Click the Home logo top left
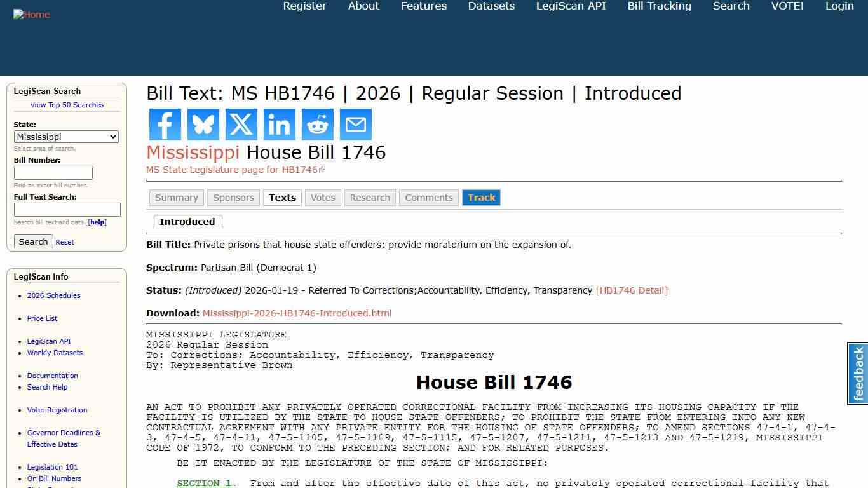 click(31, 14)
